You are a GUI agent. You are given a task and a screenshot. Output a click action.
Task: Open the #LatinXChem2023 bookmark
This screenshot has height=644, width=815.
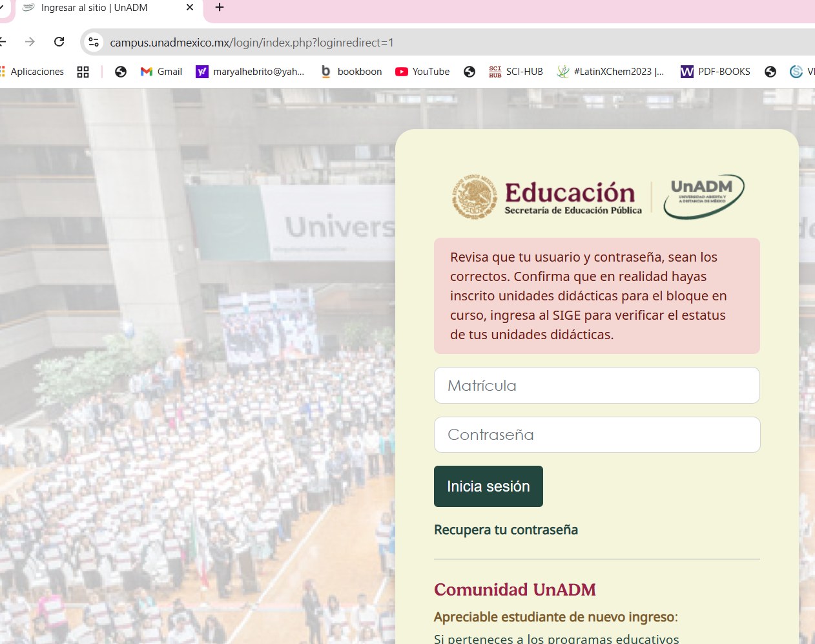[610, 72]
